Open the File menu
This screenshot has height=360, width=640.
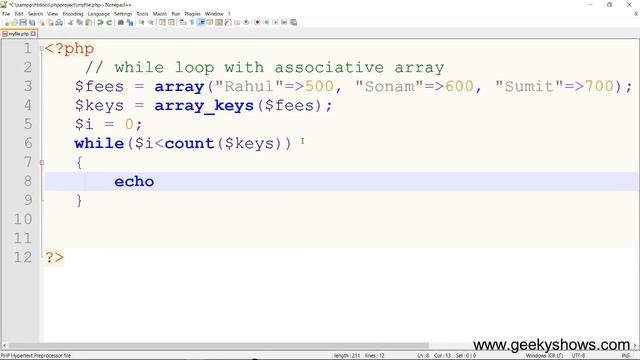coord(6,14)
